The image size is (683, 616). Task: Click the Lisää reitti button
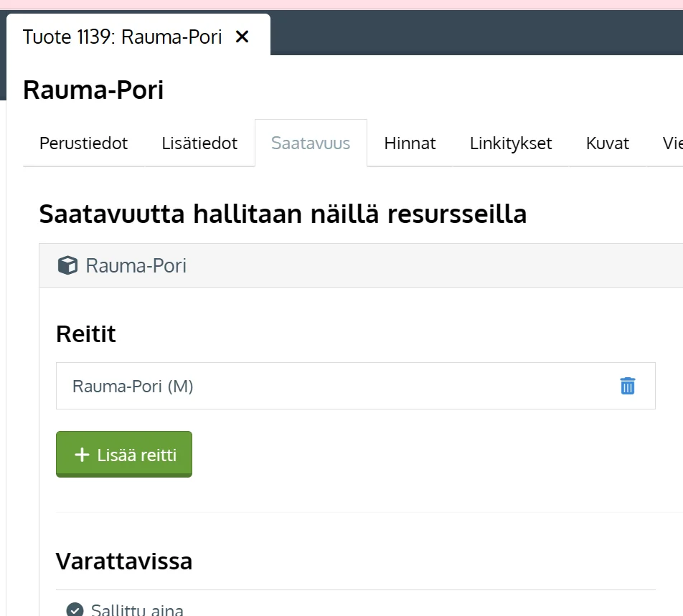(x=124, y=454)
